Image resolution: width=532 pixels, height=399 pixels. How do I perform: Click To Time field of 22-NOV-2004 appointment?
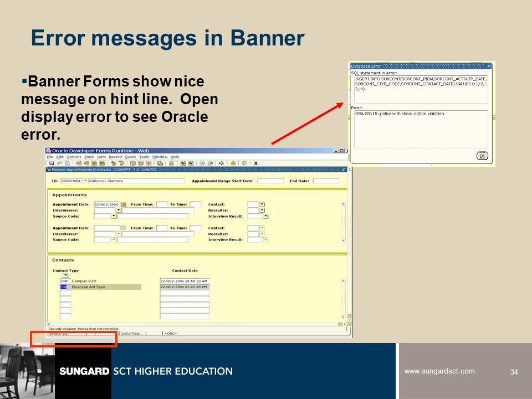point(196,204)
